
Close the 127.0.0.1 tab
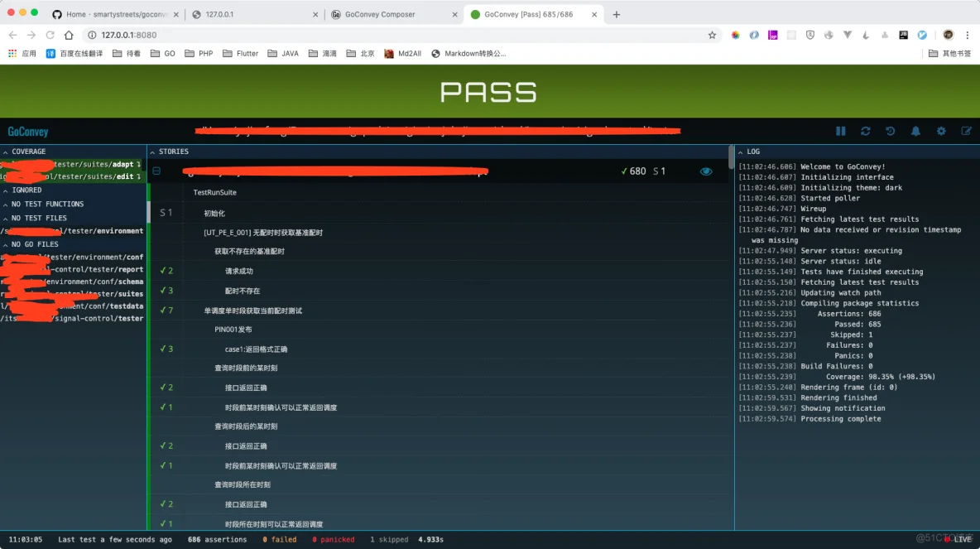tap(315, 14)
